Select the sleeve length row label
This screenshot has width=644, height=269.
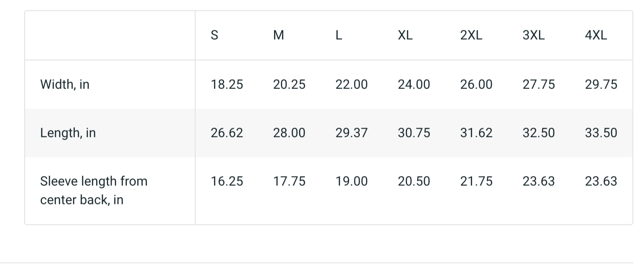pyautogui.click(x=93, y=190)
